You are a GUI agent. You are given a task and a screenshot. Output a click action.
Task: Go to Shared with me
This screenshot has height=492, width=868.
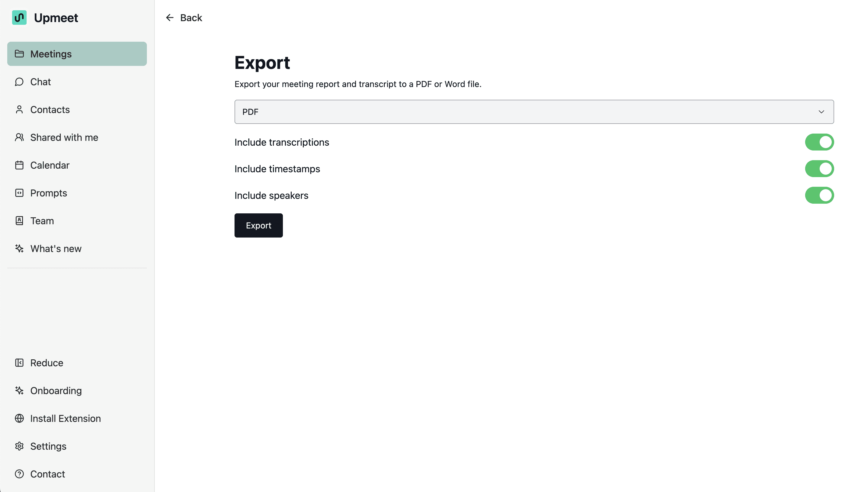point(64,138)
